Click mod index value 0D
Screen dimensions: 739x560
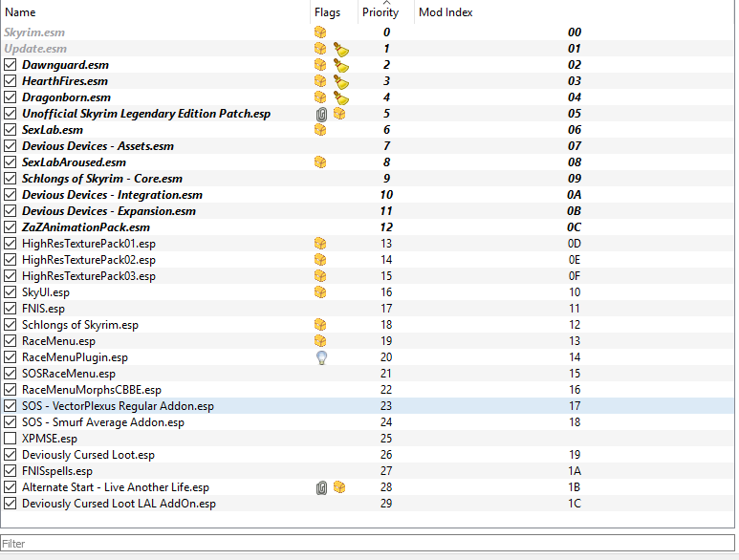(x=574, y=244)
